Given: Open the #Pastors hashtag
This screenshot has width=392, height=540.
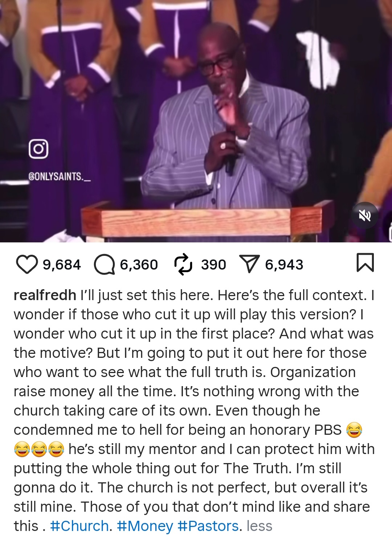Looking at the screenshot, I should pos(208,526).
